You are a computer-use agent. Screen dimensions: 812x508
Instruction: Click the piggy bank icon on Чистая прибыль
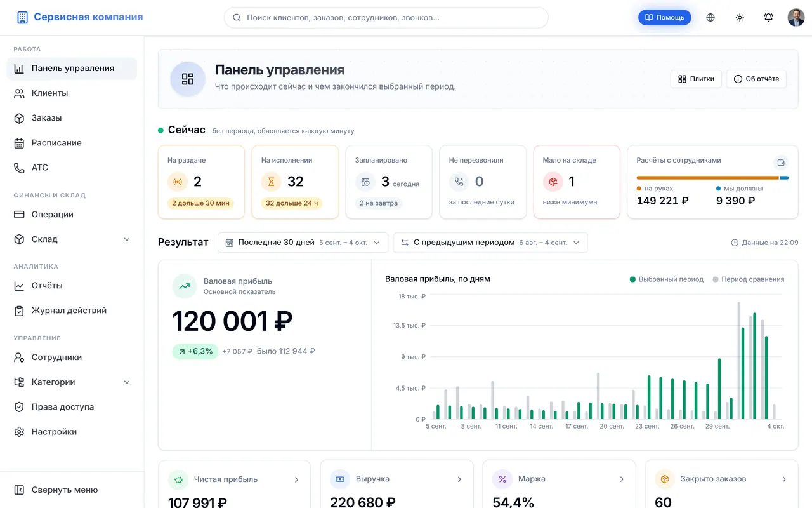(x=178, y=479)
